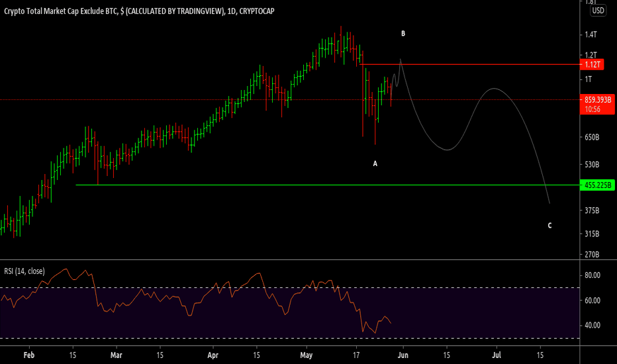Select the green 455.225B price label
Viewport: 617px width, 364px height.
coord(597,185)
